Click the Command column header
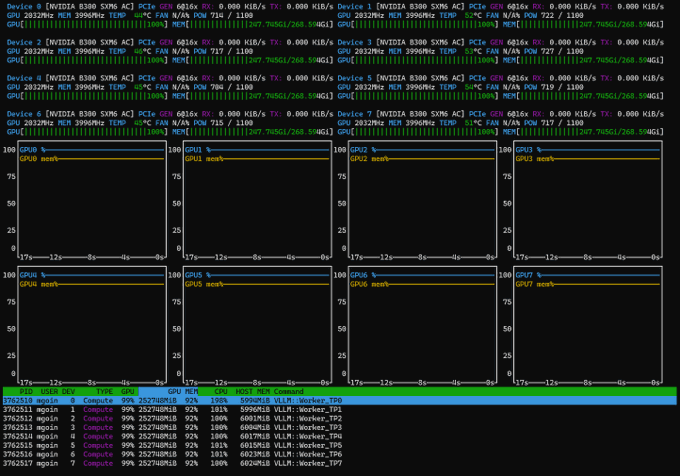This screenshot has width=680, height=476. point(288,391)
